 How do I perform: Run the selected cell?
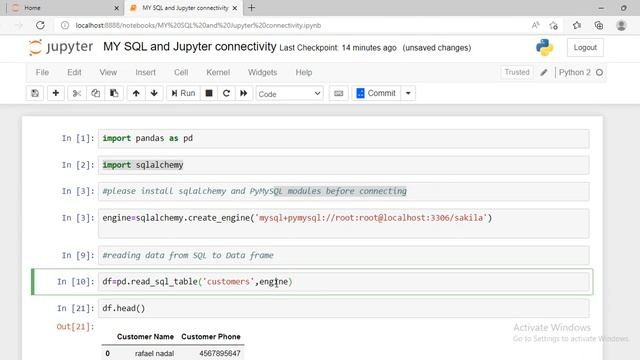pos(183,93)
